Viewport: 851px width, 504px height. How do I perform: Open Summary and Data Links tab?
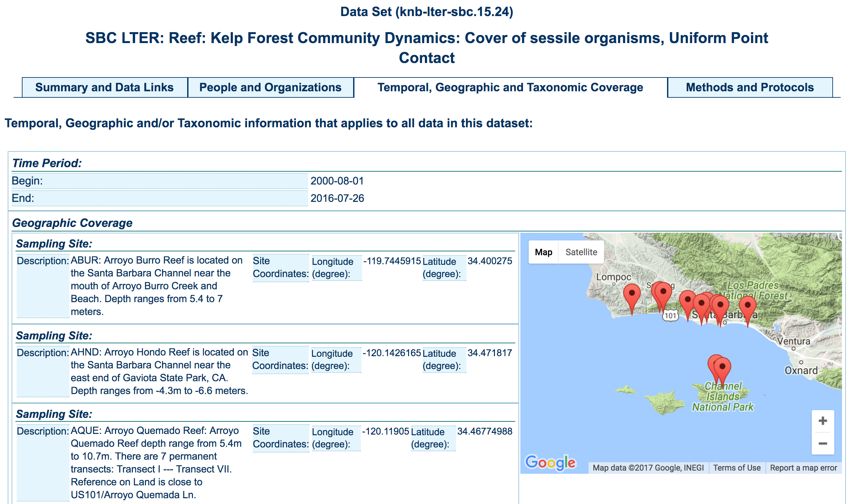(104, 87)
